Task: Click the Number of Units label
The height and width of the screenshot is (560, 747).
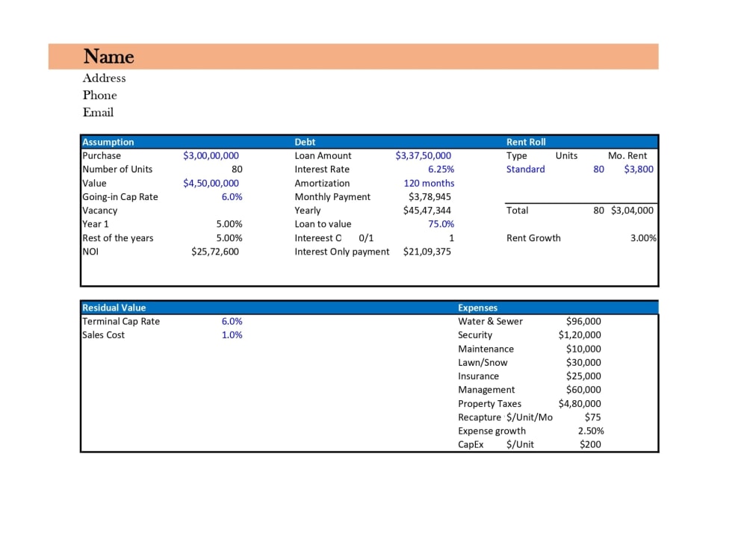Action: click(x=117, y=169)
